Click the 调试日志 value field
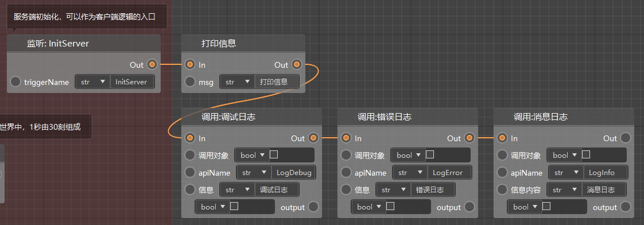 point(277,189)
